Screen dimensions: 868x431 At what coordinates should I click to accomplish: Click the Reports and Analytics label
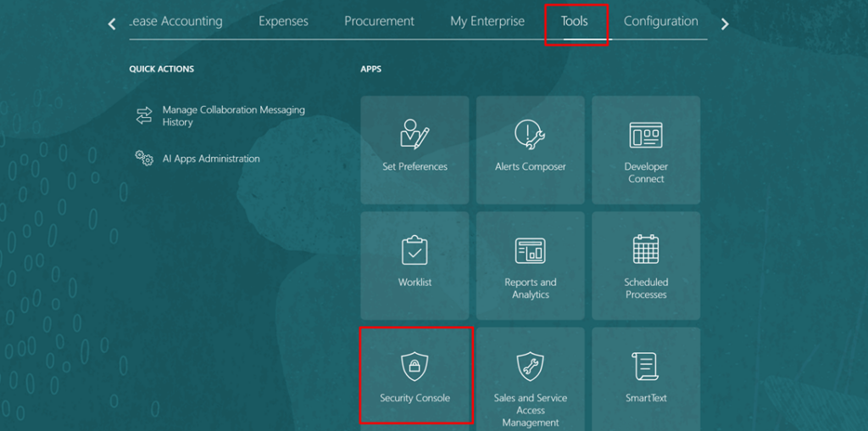coord(531,288)
